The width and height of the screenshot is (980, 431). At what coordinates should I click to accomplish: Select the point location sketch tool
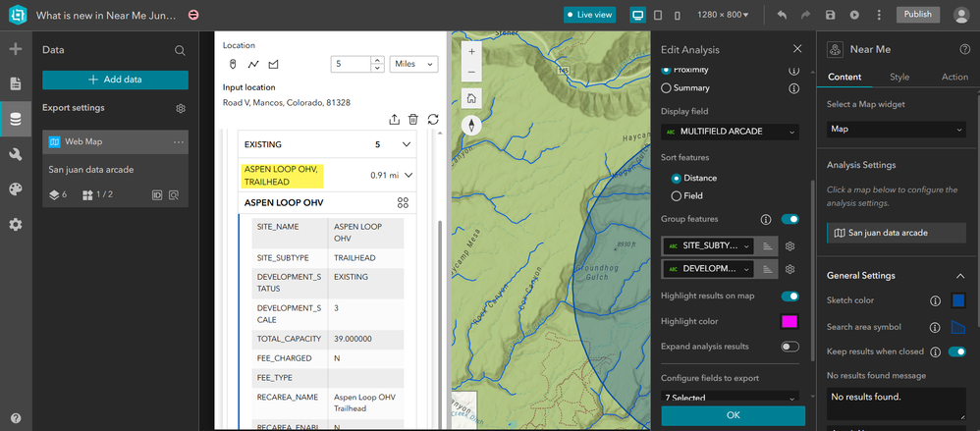point(233,65)
